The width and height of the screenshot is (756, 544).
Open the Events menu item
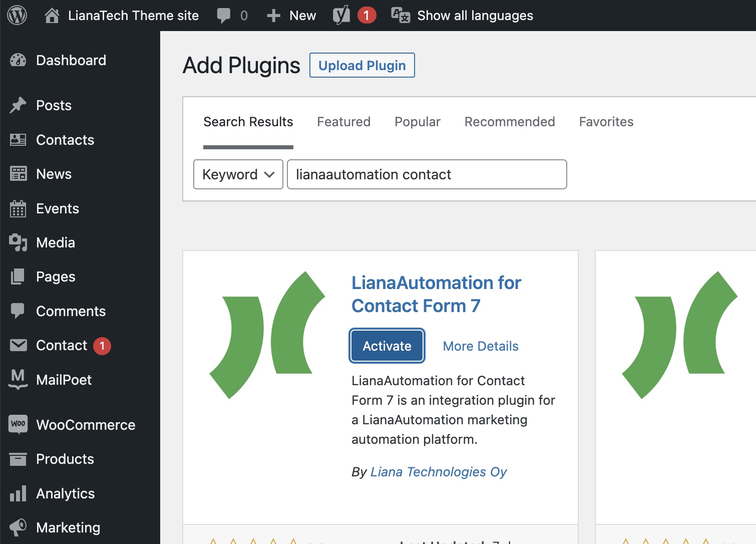point(57,209)
